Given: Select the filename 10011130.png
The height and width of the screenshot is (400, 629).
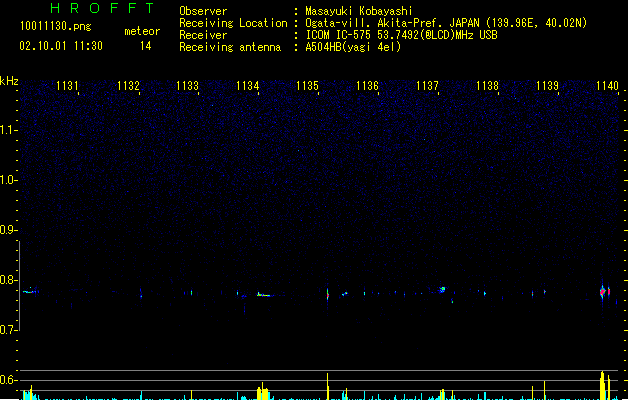Looking at the screenshot, I should coord(56,26).
